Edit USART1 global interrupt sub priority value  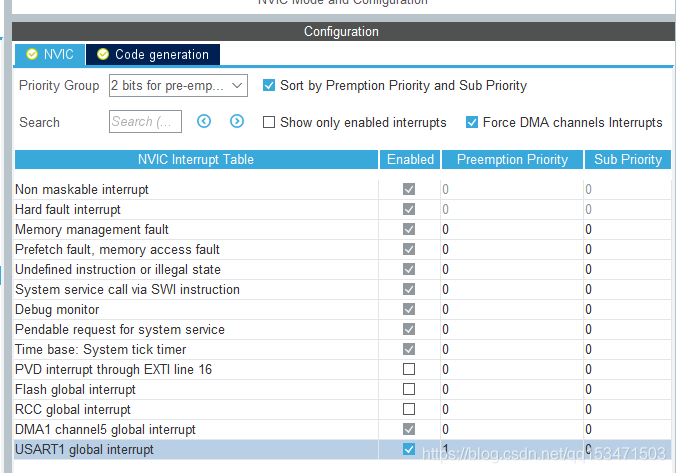(627, 449)
